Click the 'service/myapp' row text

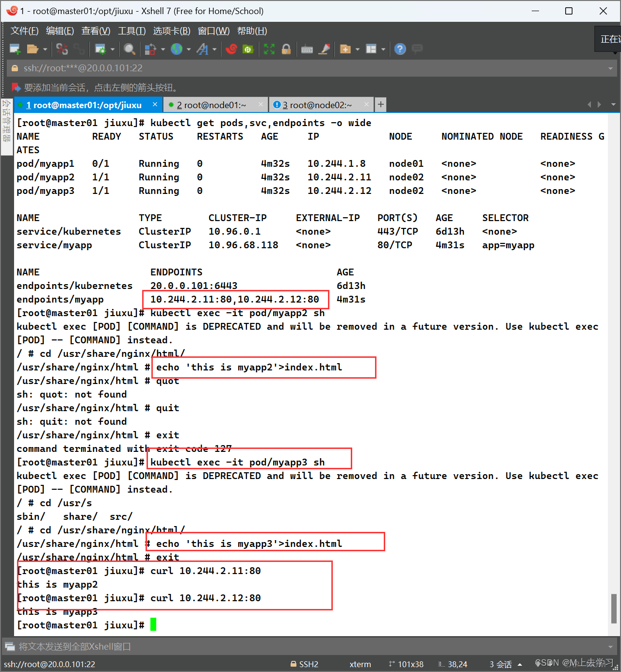[54, 245]
